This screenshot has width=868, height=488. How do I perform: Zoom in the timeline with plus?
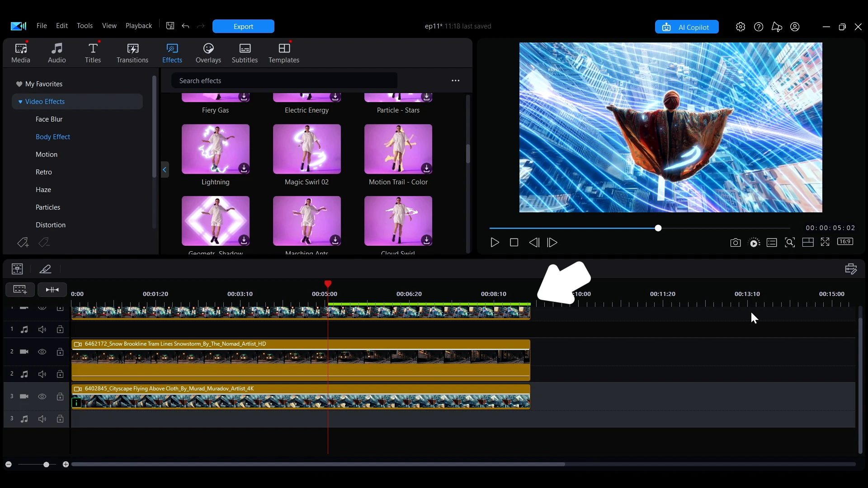[66, 465]
